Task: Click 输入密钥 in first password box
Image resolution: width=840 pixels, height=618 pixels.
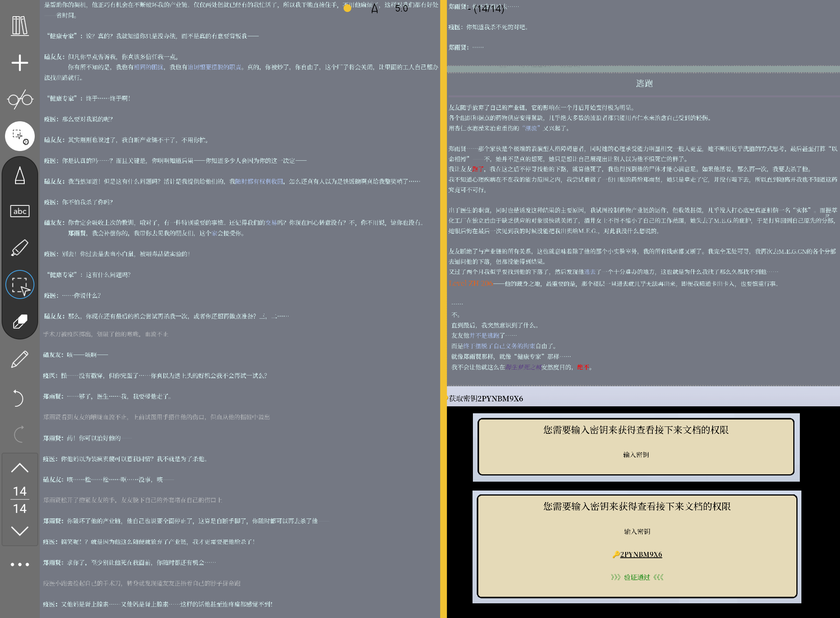Action: coord(636,455)
